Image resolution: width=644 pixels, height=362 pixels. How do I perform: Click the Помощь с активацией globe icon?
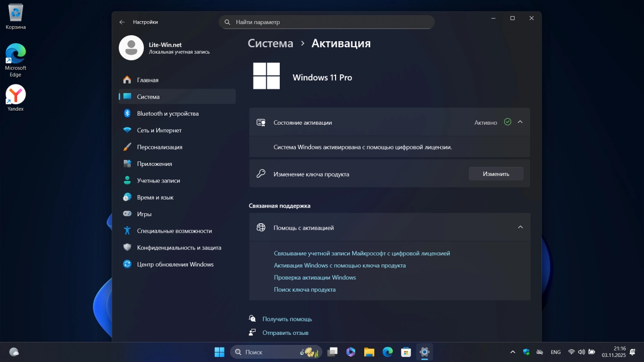tap(261, 227)
